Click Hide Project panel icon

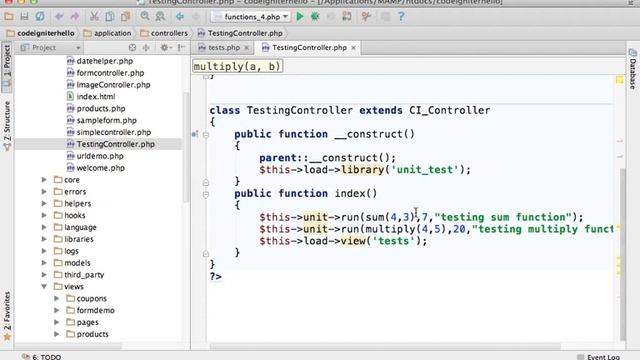181,48
